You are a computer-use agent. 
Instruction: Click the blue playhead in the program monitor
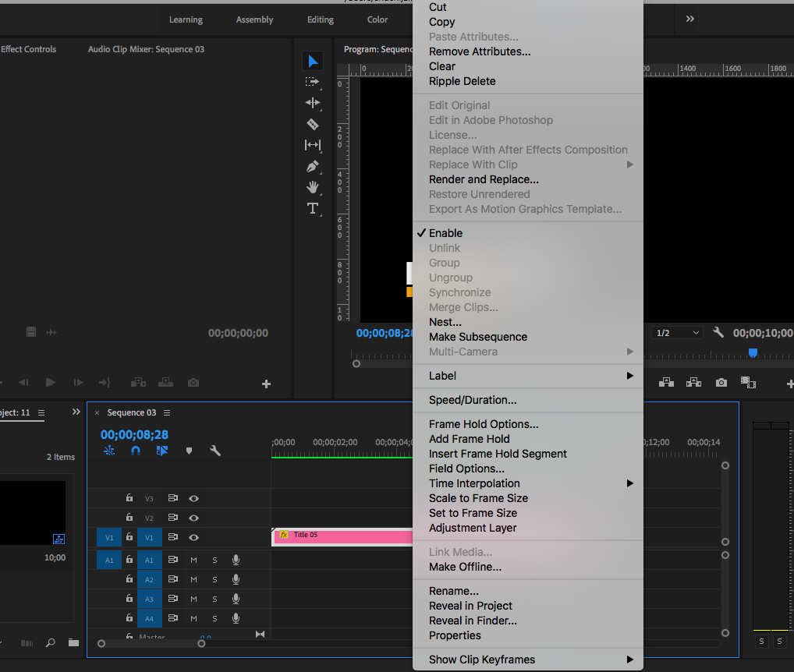[752, 353]
